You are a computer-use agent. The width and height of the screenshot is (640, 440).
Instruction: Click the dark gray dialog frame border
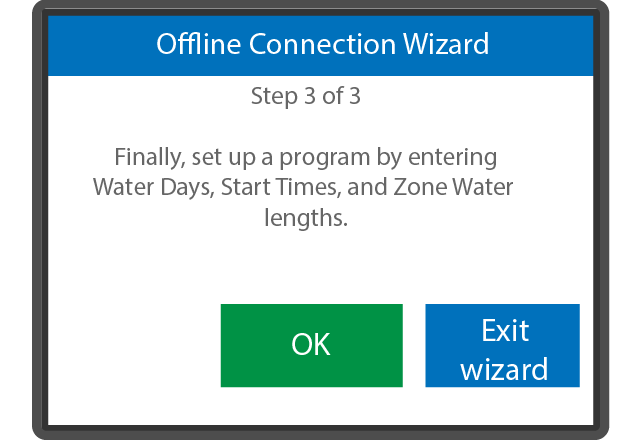pyautogui.click(x=40, y=220)
